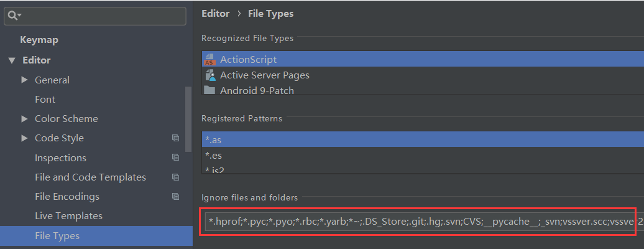Click the Editor breadcrumb link
This screenshot has width=644, height=249.
(x=215, y=14)
